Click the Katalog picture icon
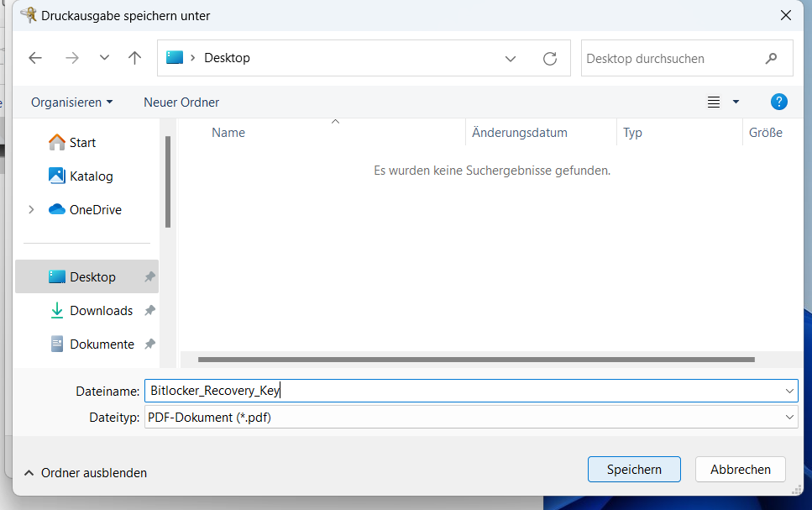 [x=57, y=176]
